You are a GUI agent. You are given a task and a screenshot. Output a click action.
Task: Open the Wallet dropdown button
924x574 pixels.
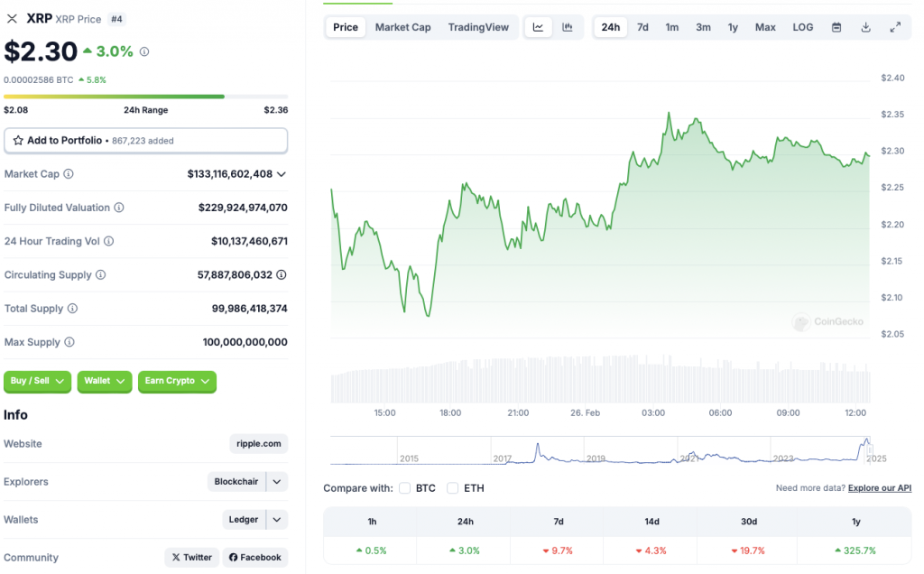[105, 381]
